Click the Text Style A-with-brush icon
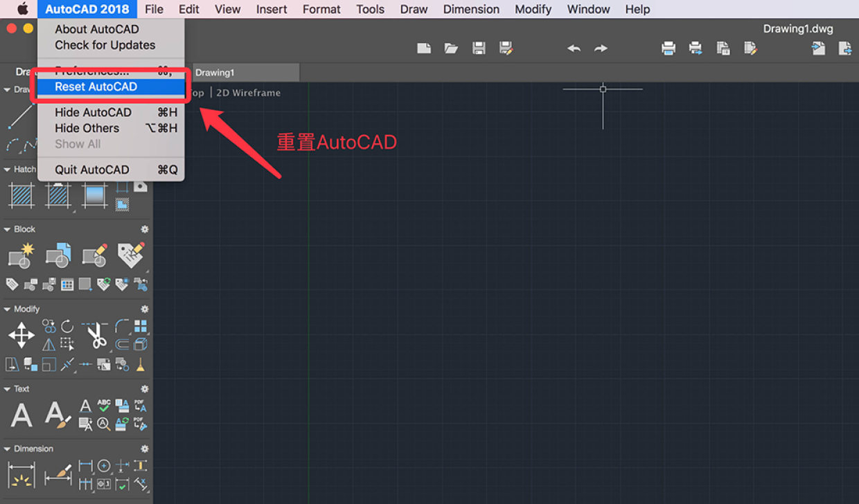859x504 pixels. pos(57,415)
